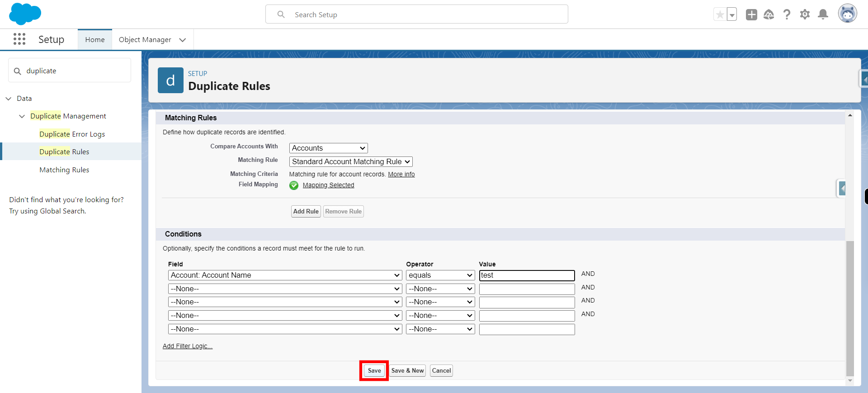Click the scrollbar down arrow
Screen dimensions: 868x393
(850, 381)
